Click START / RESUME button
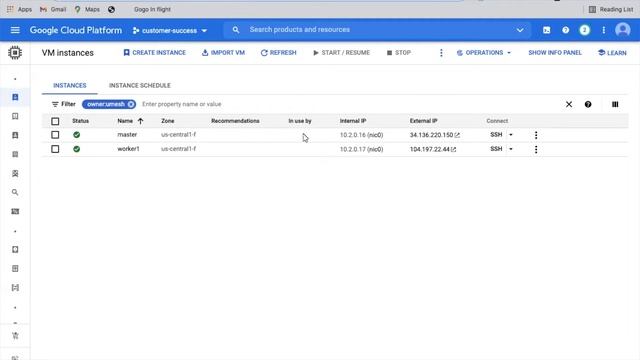Viewport: 640px width, 360px height. [x=341, y=53]
